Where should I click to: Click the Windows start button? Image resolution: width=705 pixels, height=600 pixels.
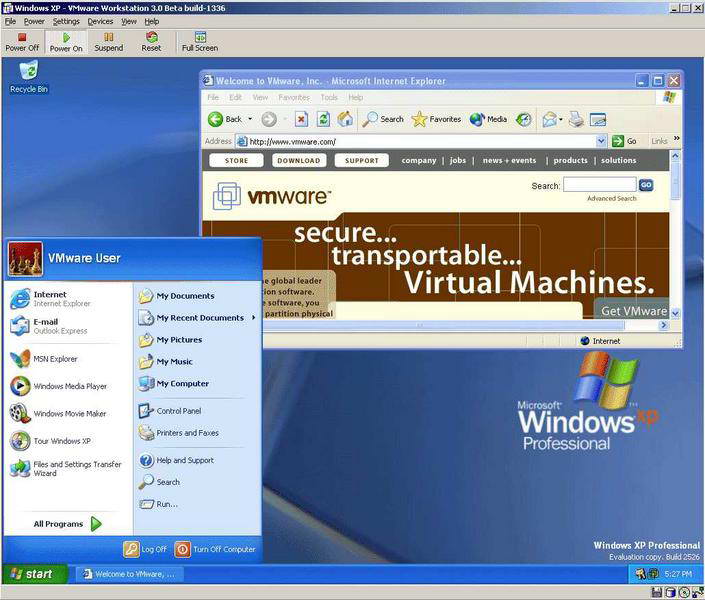click(35, 574)
